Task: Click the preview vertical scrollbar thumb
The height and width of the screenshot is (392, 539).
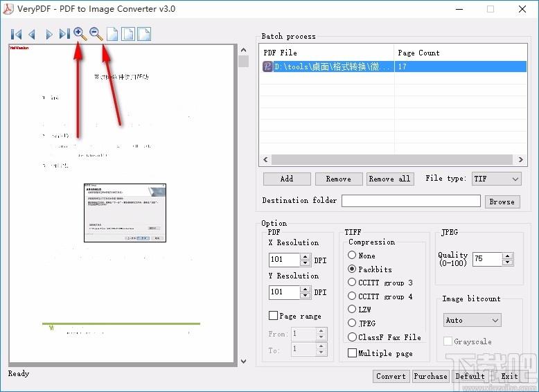Action: point(244,62)
